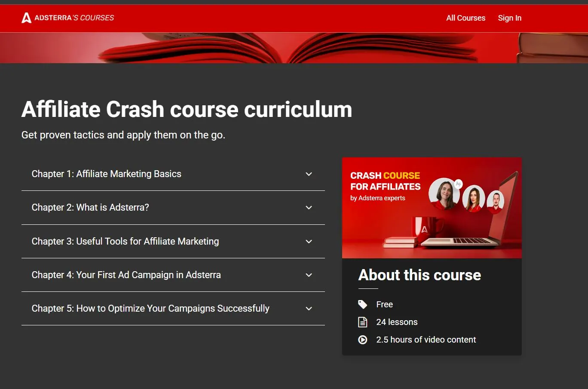Click the first expert's portrait in course banner
Image resolution: width=588 pixels, height=389 pixels.
pos(444,193)
